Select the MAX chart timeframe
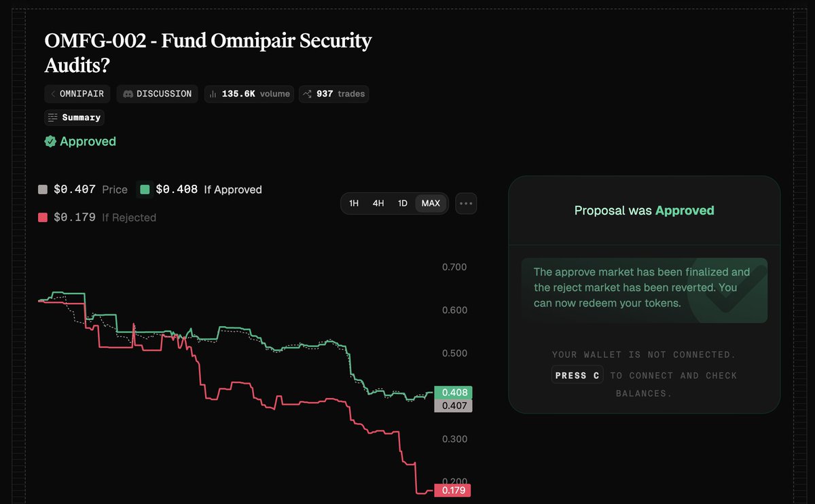This screenshot has height=504, width=815. [x=431, y=203]
